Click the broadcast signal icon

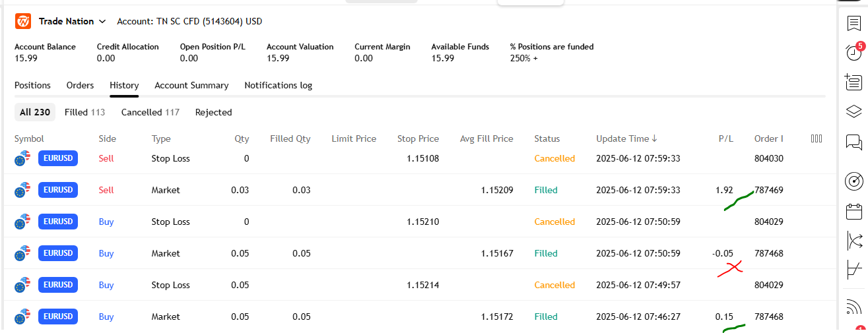[853, 308]
